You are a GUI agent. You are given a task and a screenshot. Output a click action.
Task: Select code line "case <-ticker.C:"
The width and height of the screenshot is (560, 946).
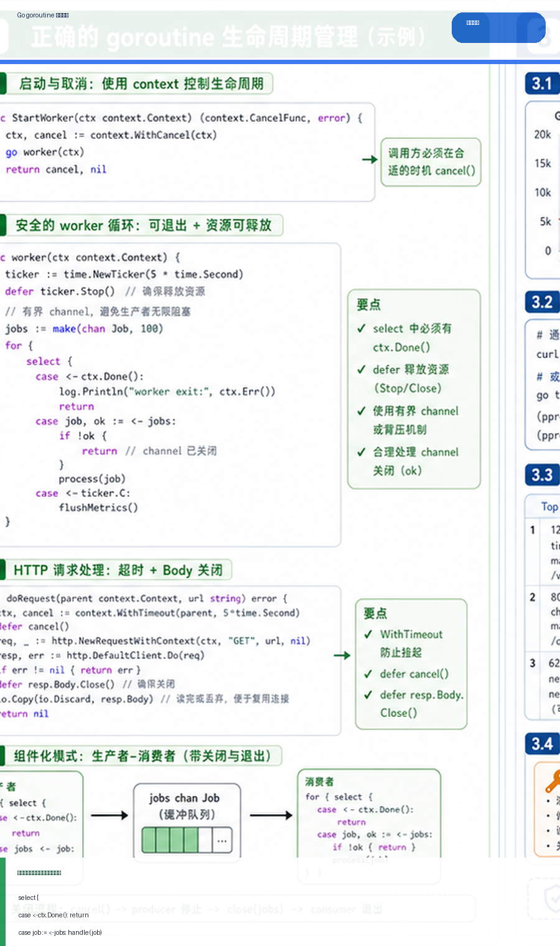point(83,493)
